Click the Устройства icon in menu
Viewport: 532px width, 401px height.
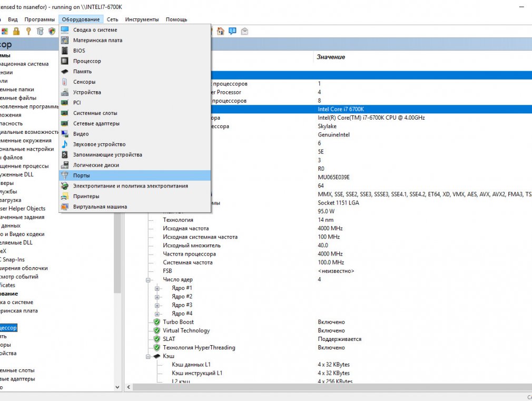point(65,92)
